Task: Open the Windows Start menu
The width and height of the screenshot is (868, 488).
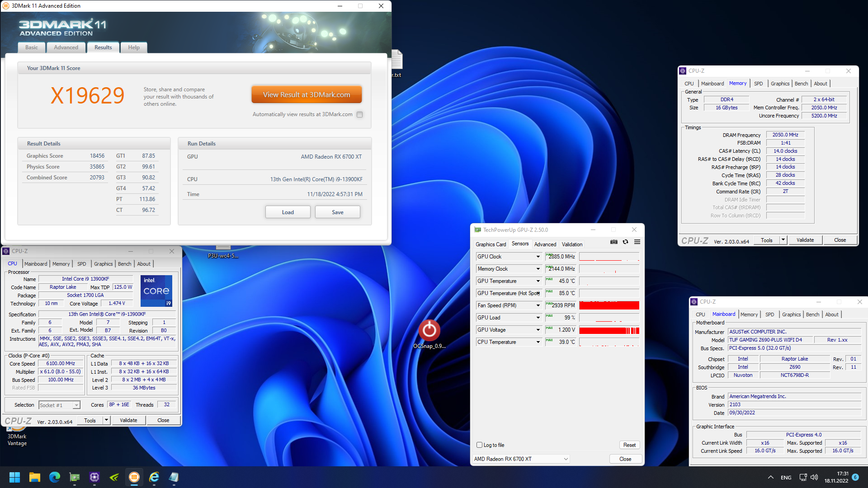Action: 14,477
